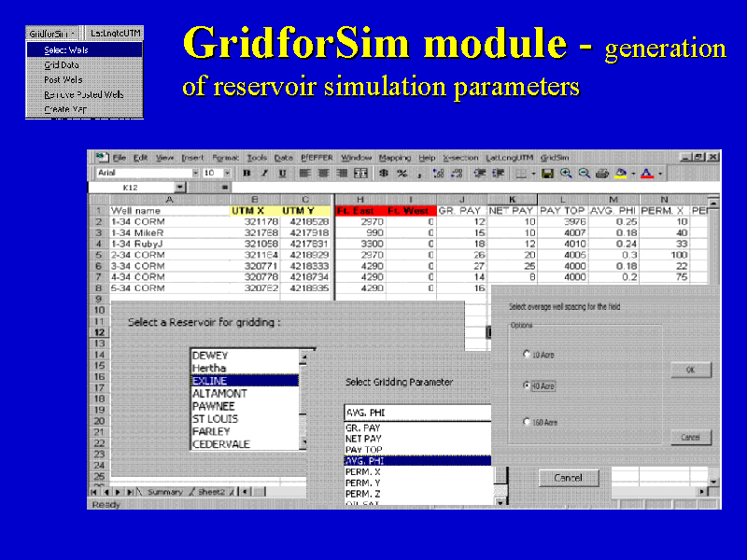Click the Zoom In magnifier icon
This screenshot has width=747, height=560.
pos(566,174)
